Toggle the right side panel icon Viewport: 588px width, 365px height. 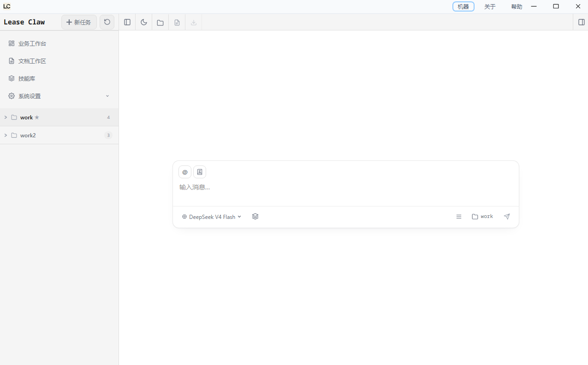point(581,22)
